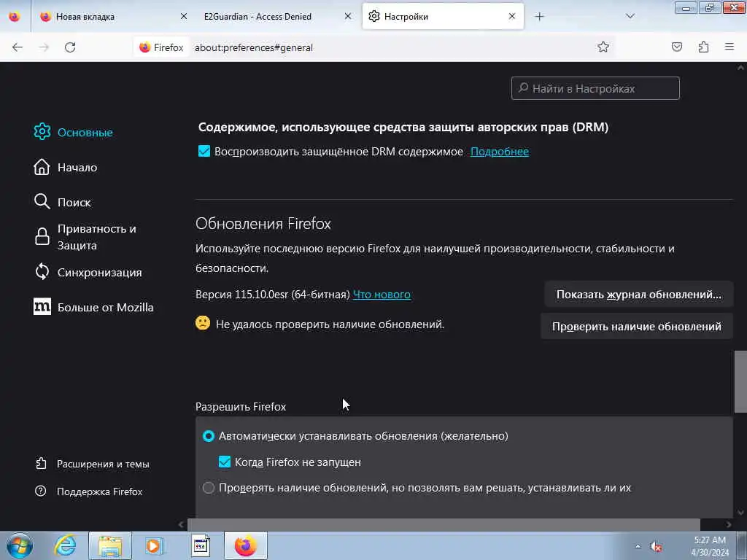Open Расширения и темы link
The image size is (747, 560).
click(93, 463)
